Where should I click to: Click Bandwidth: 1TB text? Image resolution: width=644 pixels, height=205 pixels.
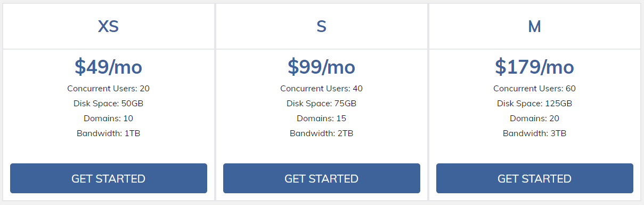pos(108,133)
